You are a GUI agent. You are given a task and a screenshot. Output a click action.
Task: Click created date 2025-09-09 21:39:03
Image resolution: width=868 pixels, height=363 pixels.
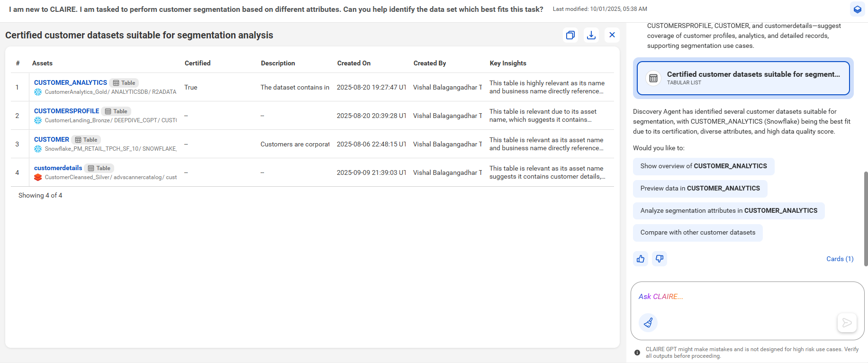(371, 172)
